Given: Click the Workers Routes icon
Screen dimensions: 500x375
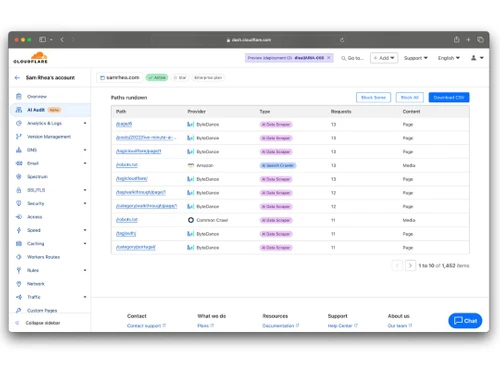Looking at the screenshot, I should 19,257.
